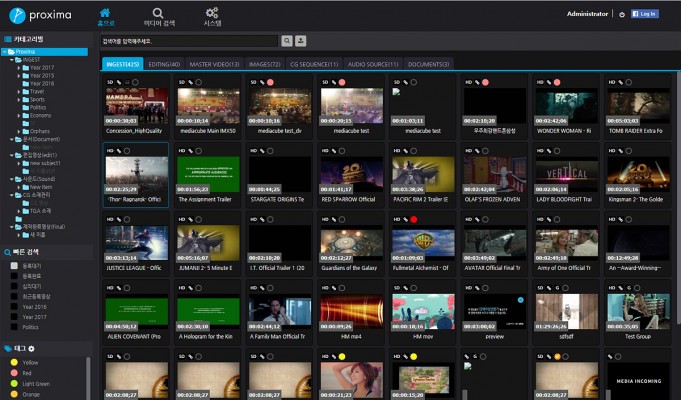Open System settings gears icon
This screenshot has height=400, width=681.
(x=212, y=13)
